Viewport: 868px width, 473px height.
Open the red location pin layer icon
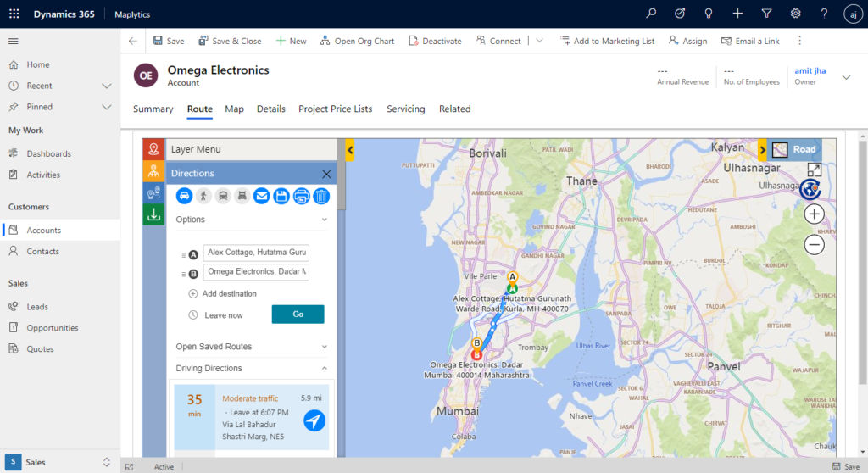(154, 149)
